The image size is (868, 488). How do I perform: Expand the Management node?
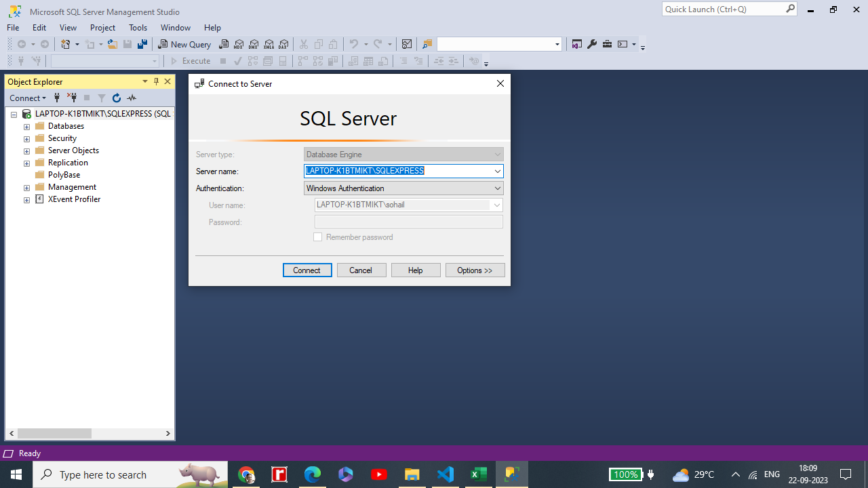tap(27, 188)
